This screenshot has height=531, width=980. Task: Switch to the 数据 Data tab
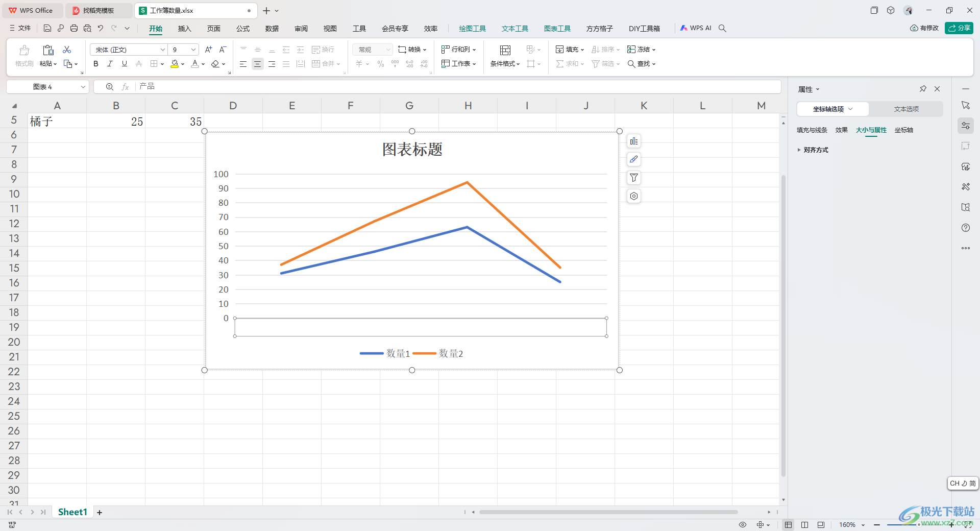(x=272, y=29)
